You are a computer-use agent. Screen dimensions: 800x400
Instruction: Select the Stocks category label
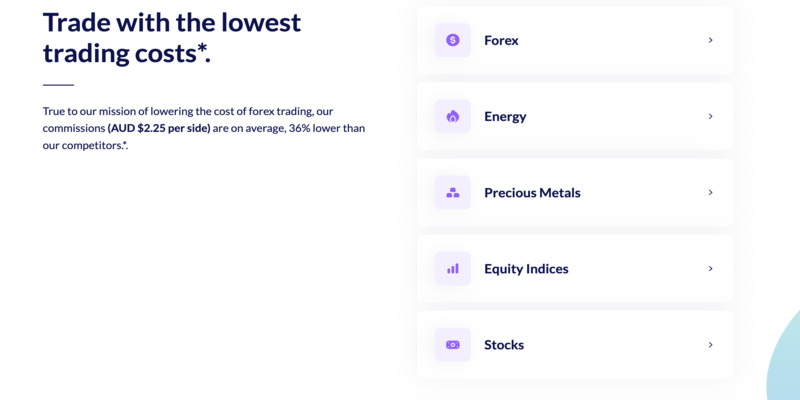pyautogui.click(x=504, y=344)
